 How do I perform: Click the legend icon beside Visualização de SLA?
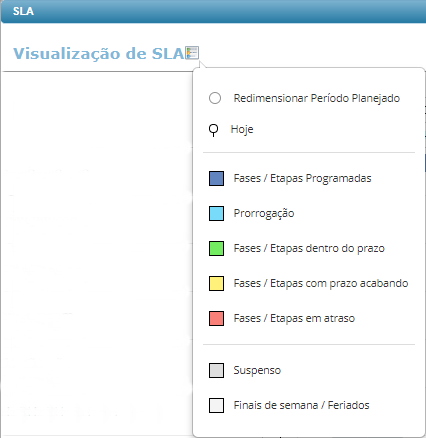point(192,53)
